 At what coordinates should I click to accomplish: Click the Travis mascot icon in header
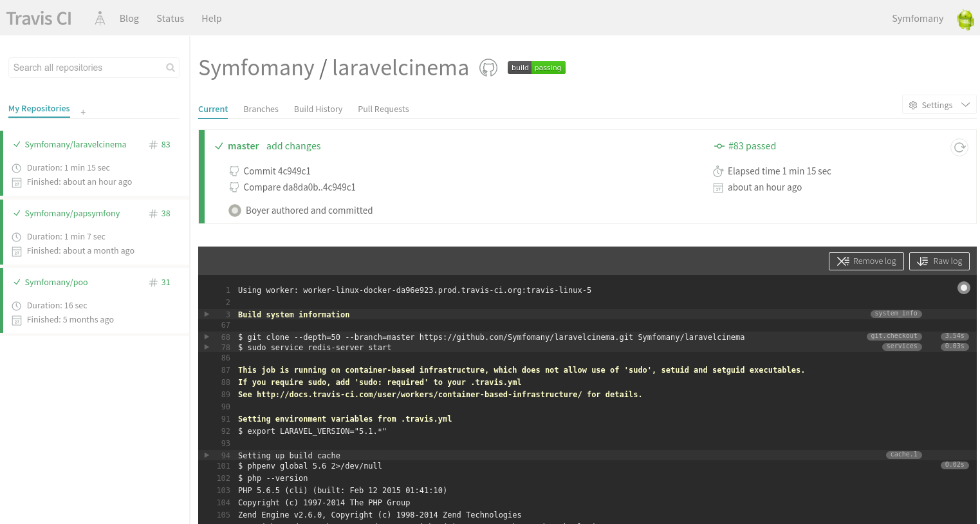[100, 19]
